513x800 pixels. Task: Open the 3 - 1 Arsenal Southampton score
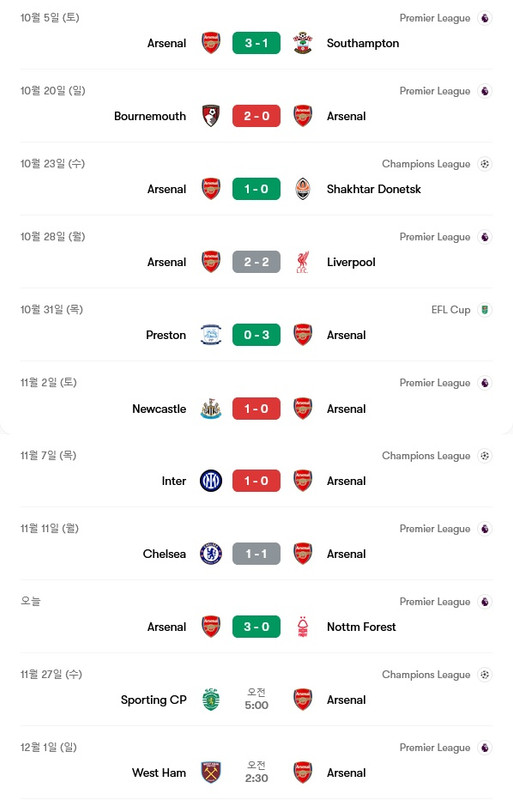256,43
